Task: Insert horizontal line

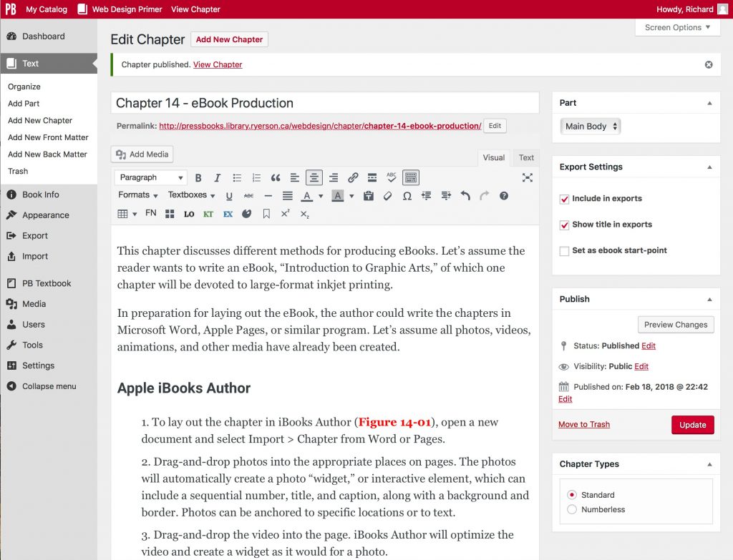Action: (268, 196)
